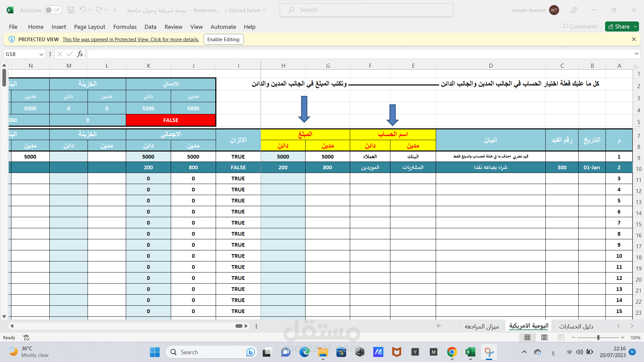Click the Undo arrow icon

(83, 10)
